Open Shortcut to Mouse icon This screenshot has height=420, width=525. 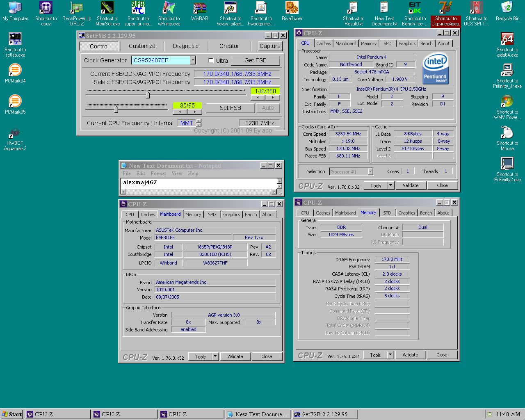[507, 138]
